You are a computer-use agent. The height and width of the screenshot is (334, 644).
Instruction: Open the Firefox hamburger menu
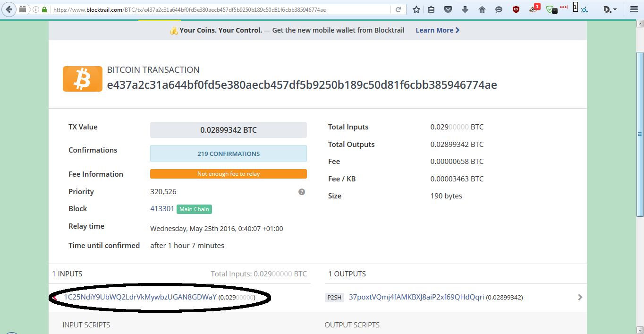(x=634, y=9)
